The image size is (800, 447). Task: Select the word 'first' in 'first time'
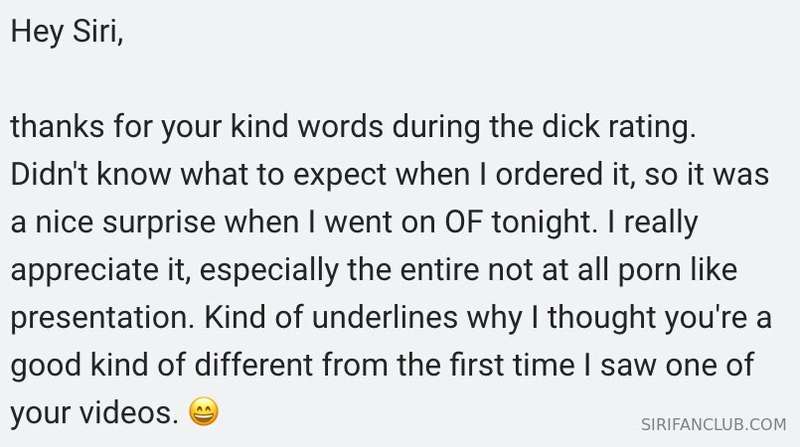tap(476, 365)
